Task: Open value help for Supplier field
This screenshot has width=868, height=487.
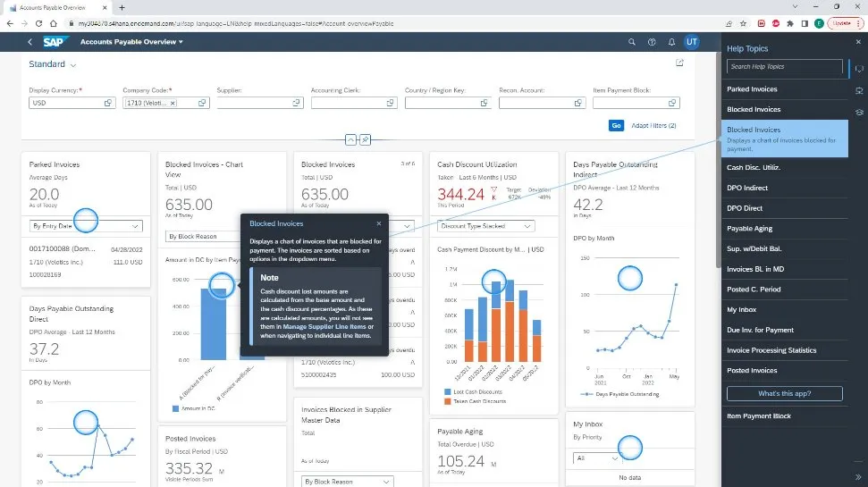Action: click(296, 104)
